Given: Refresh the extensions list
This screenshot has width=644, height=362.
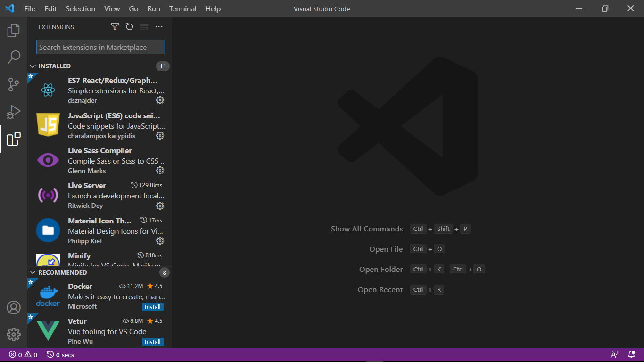Looking at the screenshot, I should [130, 27].
